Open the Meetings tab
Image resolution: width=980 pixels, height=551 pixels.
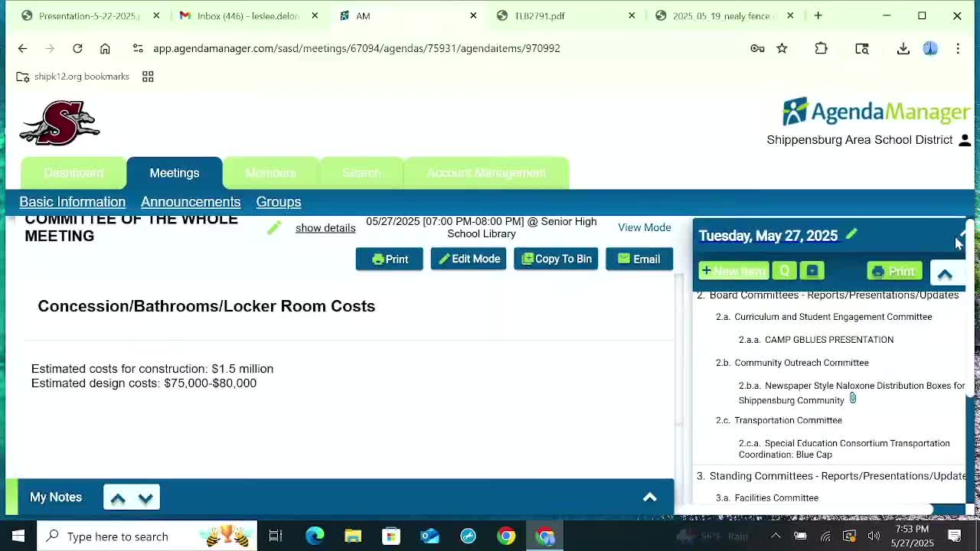click(x=175, y=173)
